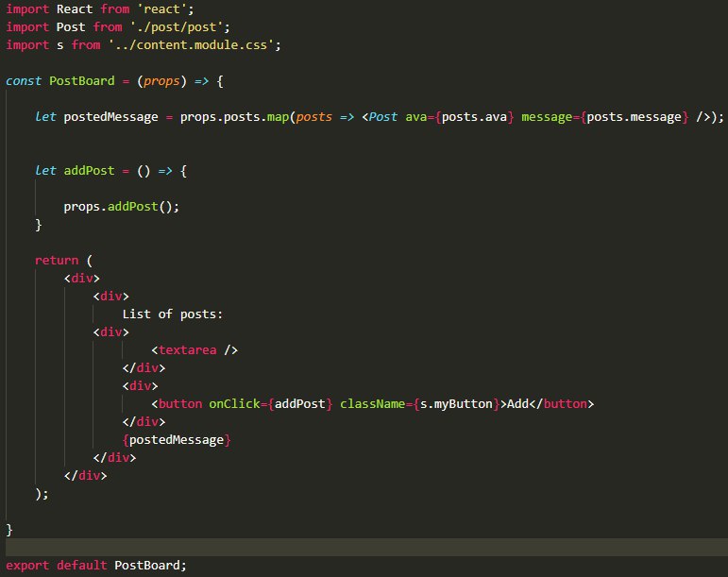Click PostBoard in the const declaration line
Viewport: 728px width, 577px height.
pos(82,81)
